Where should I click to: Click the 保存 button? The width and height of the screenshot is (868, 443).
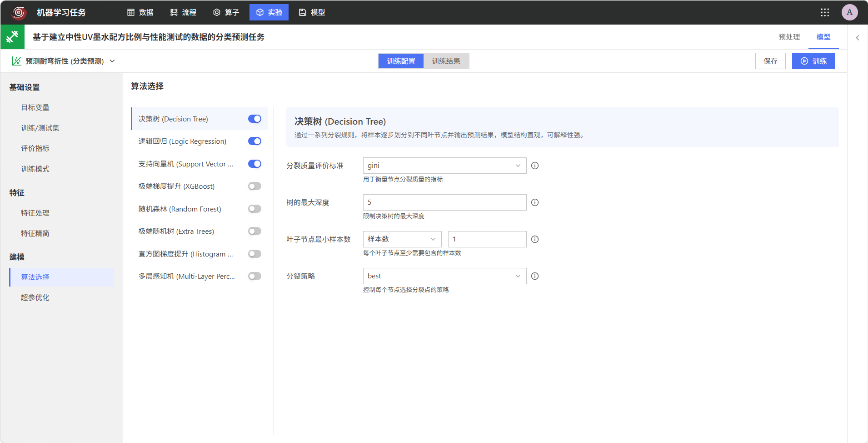click(x=770, y=61)
